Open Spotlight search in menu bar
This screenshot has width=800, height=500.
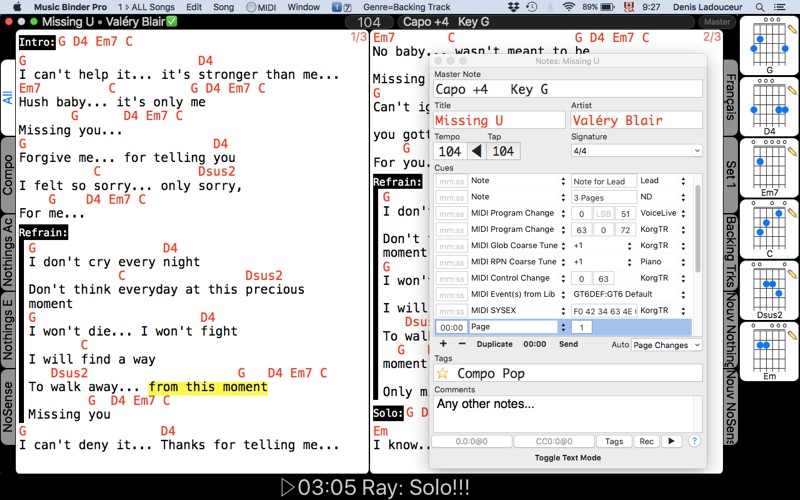[760, 7]
